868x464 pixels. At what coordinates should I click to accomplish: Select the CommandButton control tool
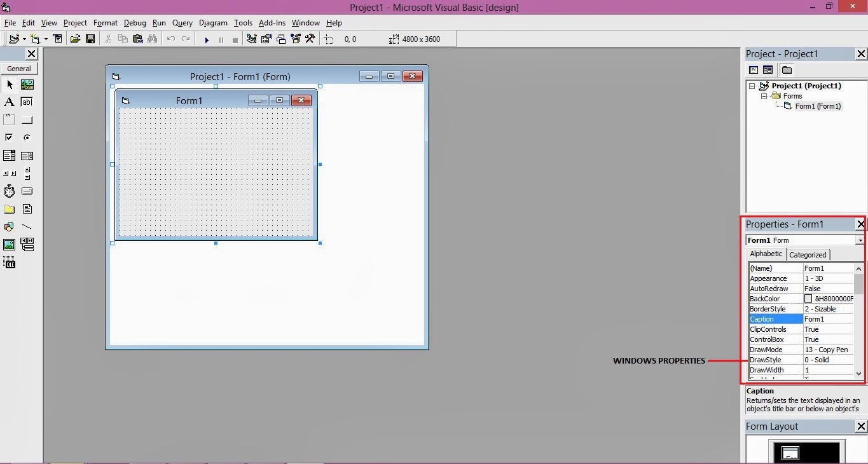click(x=27, y=119)
